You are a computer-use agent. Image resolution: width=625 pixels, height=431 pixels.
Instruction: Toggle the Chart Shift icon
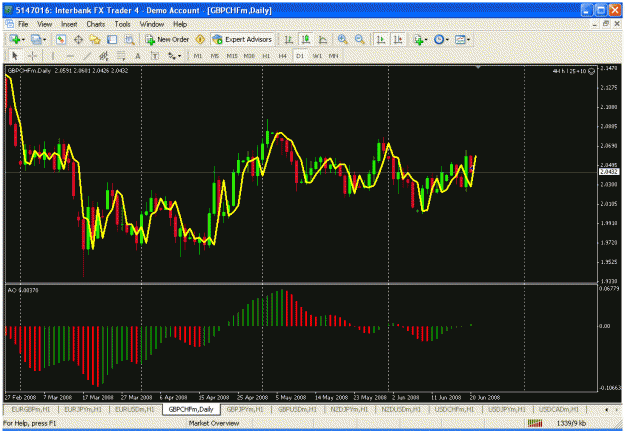398,39
